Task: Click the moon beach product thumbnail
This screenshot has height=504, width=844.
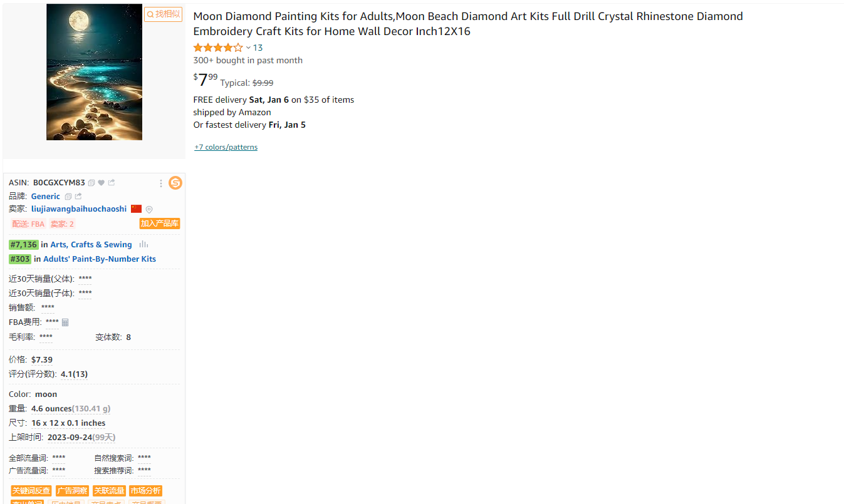Action: [x=94, y=72]
